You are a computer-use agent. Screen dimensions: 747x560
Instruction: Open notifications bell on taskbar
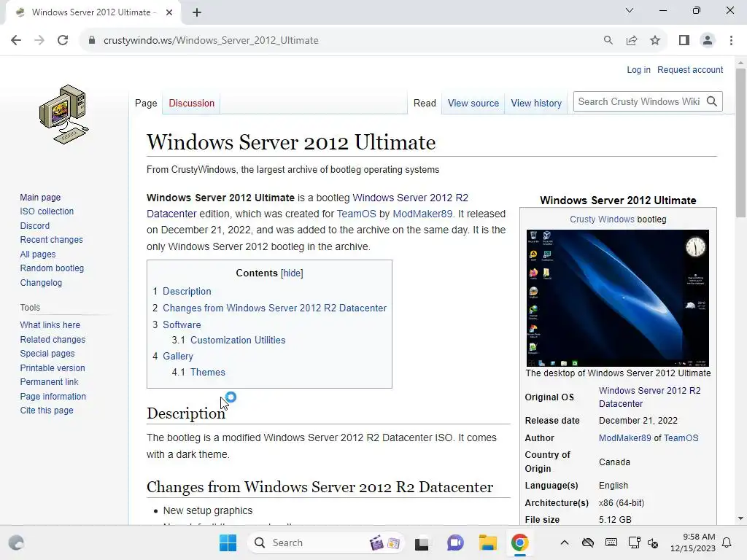point(727,542)
